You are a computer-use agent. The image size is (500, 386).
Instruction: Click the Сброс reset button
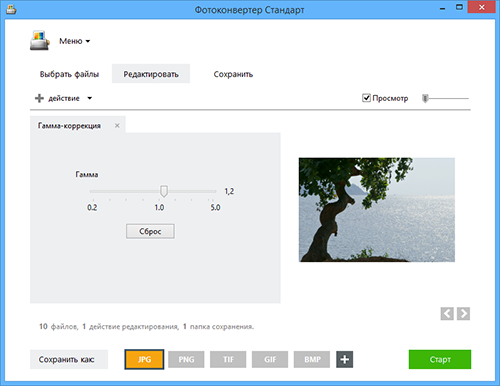[x=150, y=231]
